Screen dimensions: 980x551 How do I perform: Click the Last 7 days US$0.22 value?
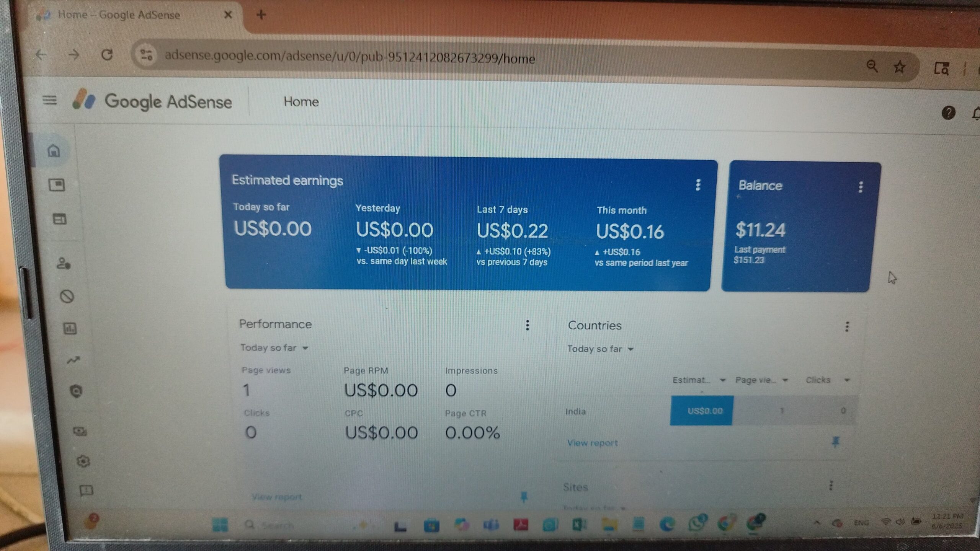pyautogui.click(x=512, y=231)
